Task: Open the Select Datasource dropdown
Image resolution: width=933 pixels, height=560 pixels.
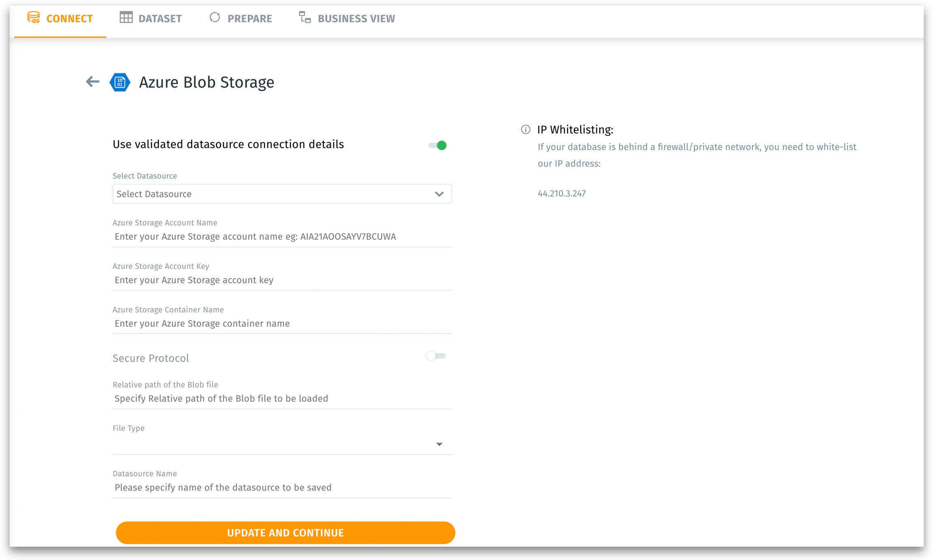Action: 275,194
